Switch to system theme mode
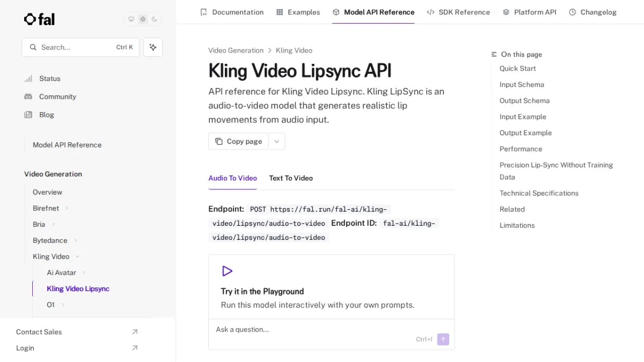 click(x=131, y=19)
